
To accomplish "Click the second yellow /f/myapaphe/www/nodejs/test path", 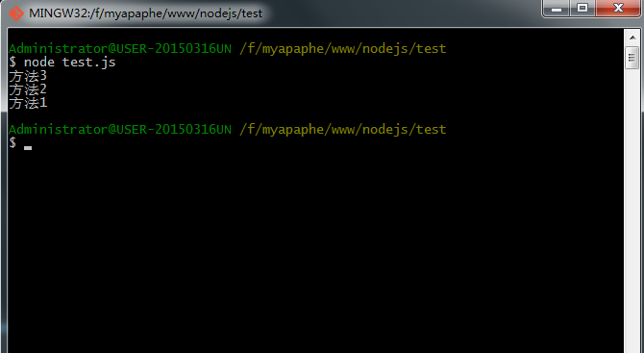I will coord(343,130).
